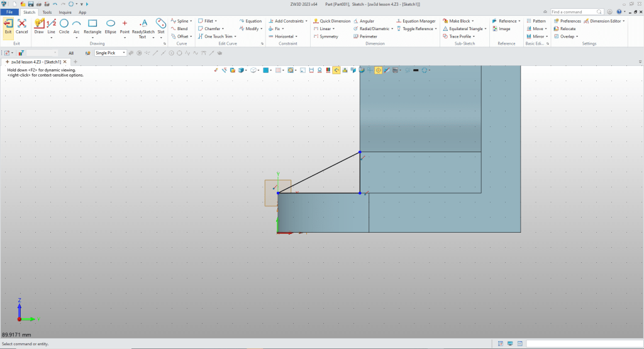Choose the Slot drawing tool
Viewport: 644px width, 349px height.
tap(160, 25)
